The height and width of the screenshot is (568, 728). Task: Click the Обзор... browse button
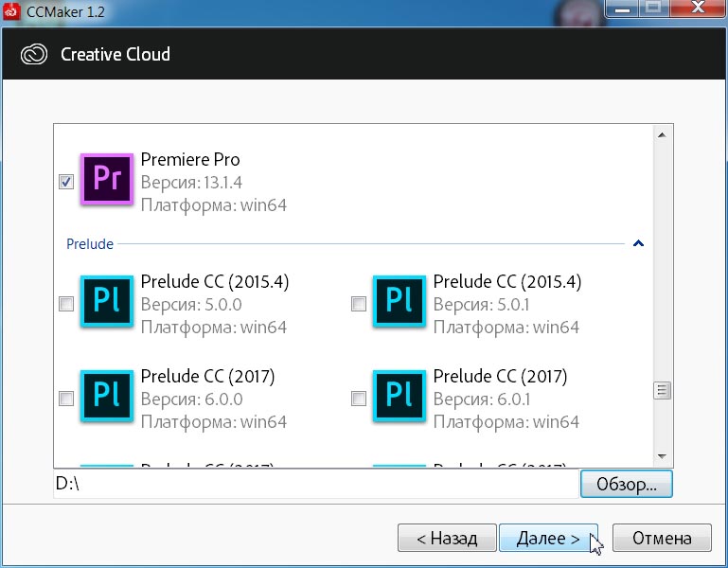coord(627,484)
